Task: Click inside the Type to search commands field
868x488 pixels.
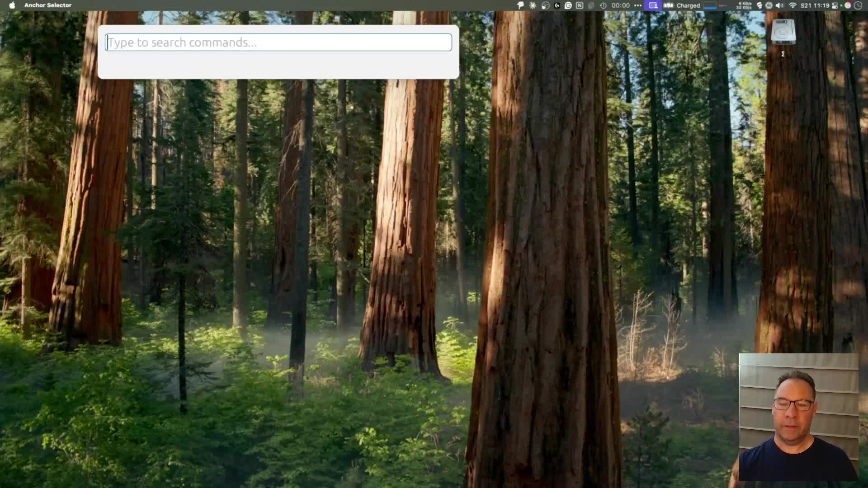Action: (x=278, y=42)
